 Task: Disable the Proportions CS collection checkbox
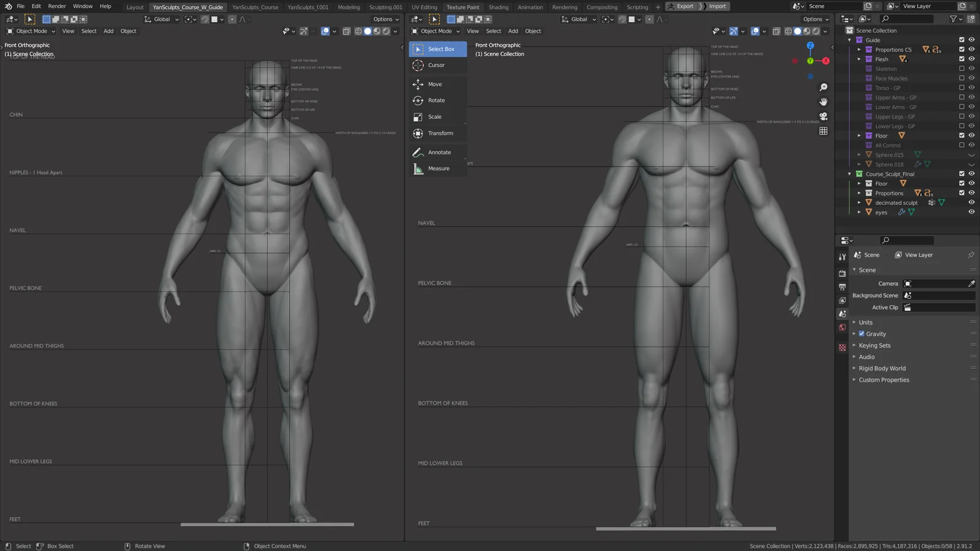(961, 49)
